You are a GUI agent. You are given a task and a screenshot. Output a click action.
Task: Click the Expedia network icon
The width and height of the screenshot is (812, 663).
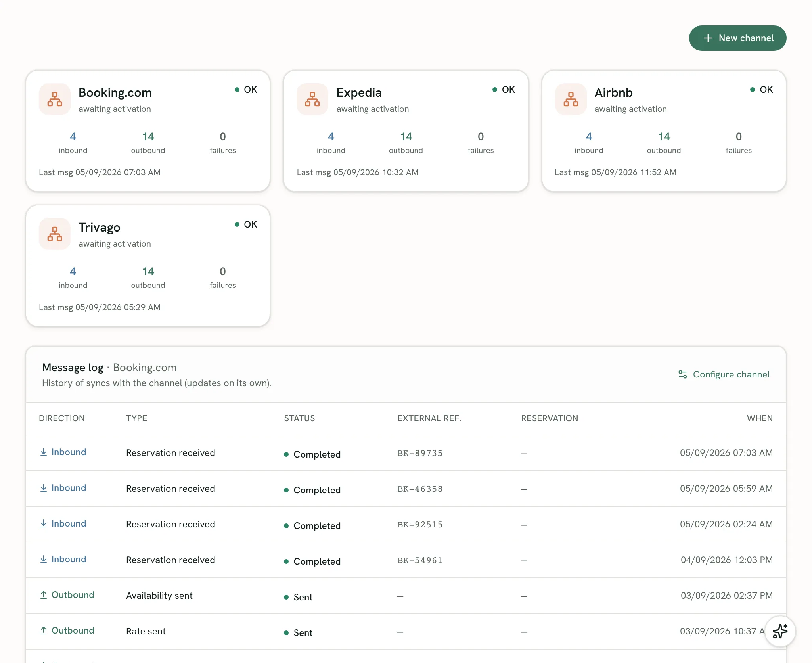click(x=312, y=99)
